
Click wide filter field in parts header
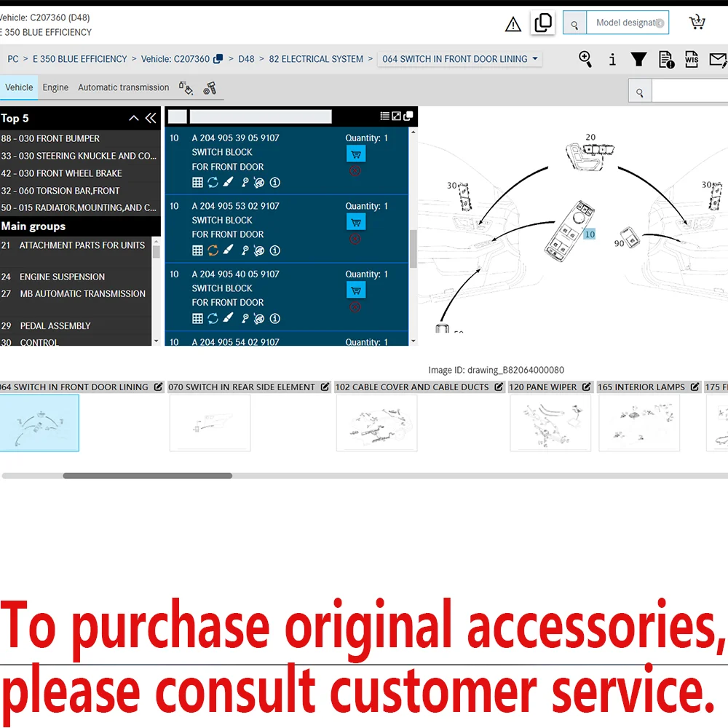[x=261, y=116]
